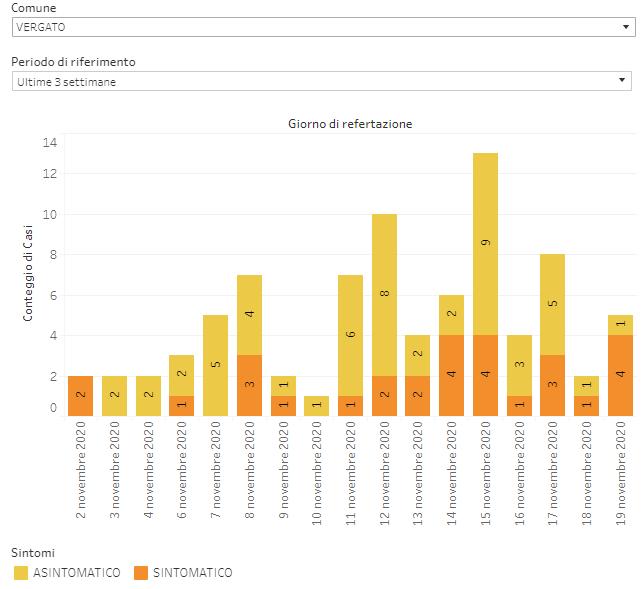643x589 pixels.
Task: Select yellow bar for 7 novembre 2020
Action: (216, 365)
